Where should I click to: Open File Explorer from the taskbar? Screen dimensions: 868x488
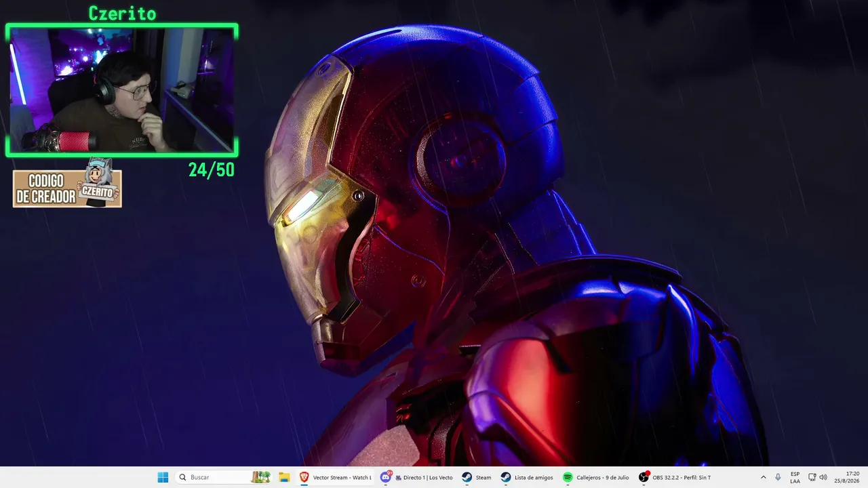(284, 477)
